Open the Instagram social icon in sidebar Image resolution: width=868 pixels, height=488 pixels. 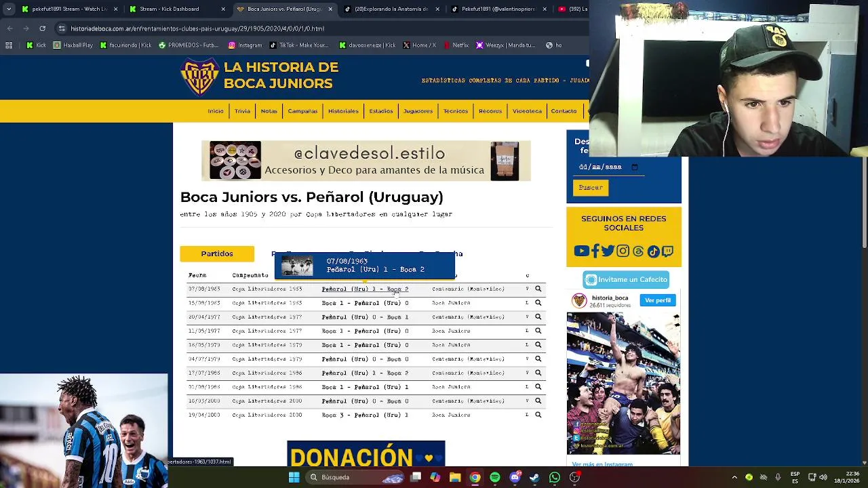pyautogui.click(x=623, y=251)
